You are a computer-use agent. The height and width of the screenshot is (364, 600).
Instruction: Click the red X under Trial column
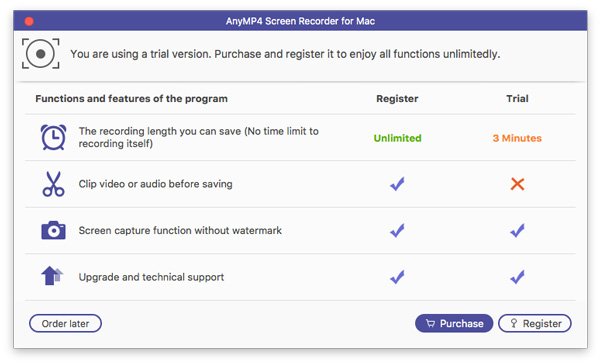(x=517, y=184)
